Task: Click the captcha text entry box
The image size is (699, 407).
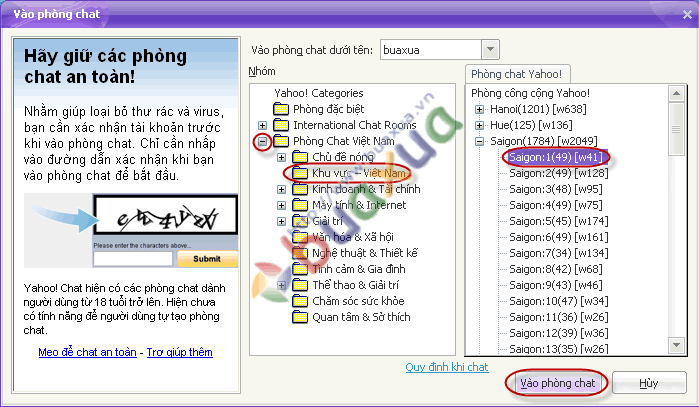Action: pos(133,259)
